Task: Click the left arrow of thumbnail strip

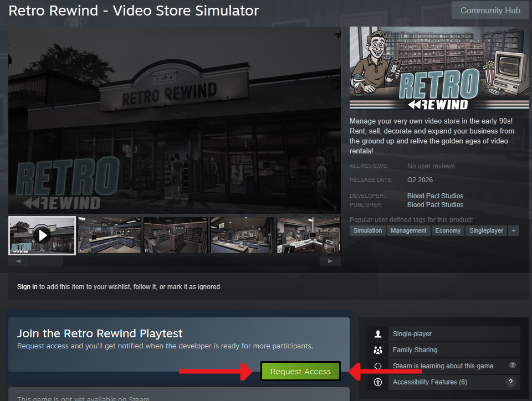Action: tap(18, 261)
